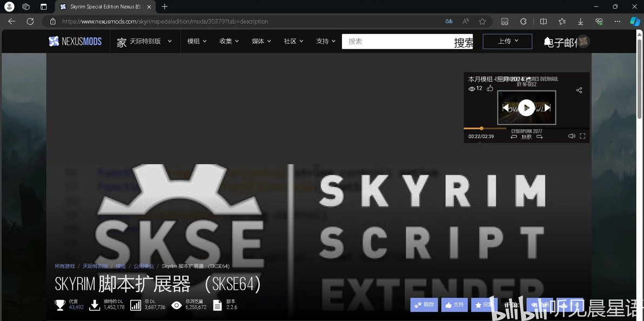
Task: Click the address bar URL
Action: [165, 22]
